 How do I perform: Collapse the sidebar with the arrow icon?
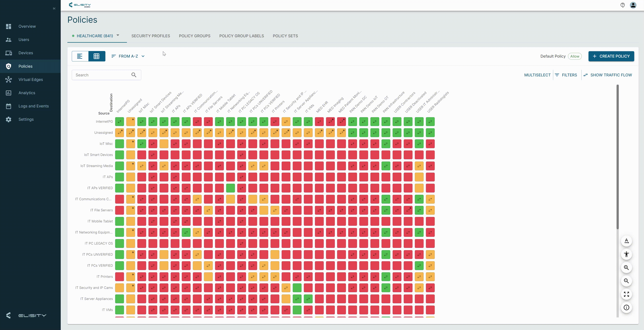tap(54, 9)
